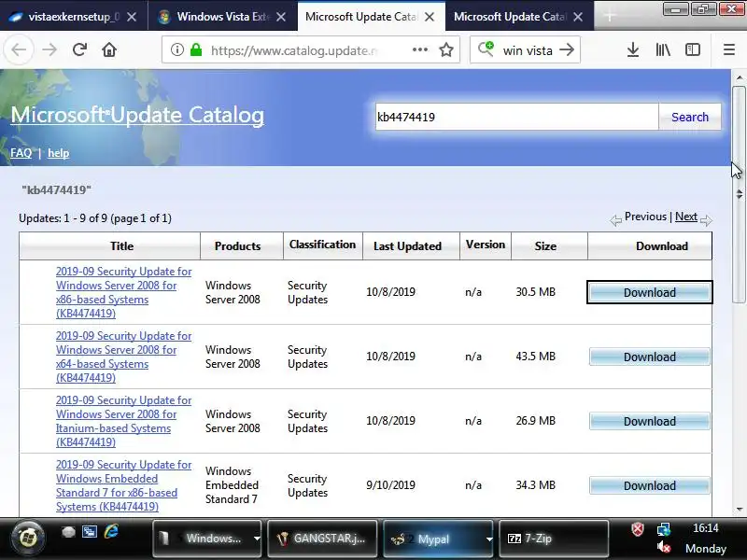Close the active Microsoft Update Catalog tab
This screenshot has height=560, width=747.
point(430,17)
